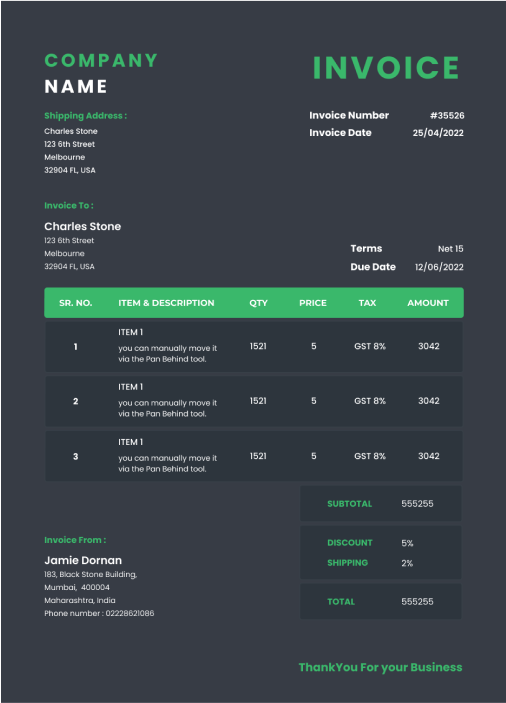The image size is (506, 703).
Task: Select the value 555255 beside TOTAL
Action: [x=417, y=602]
